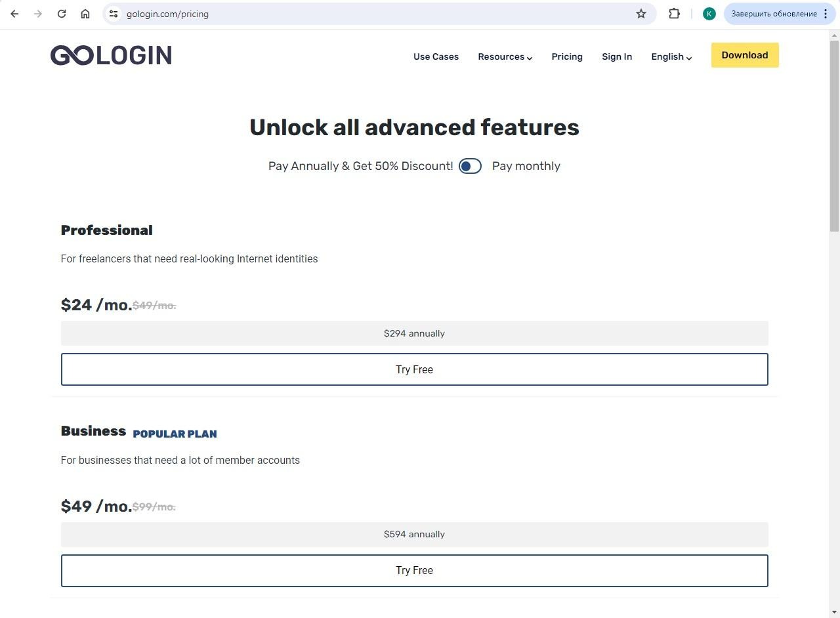Click the Professional plan heading
Screen dimensions: 840x618
pyautogui.click(x=107, y=230)
